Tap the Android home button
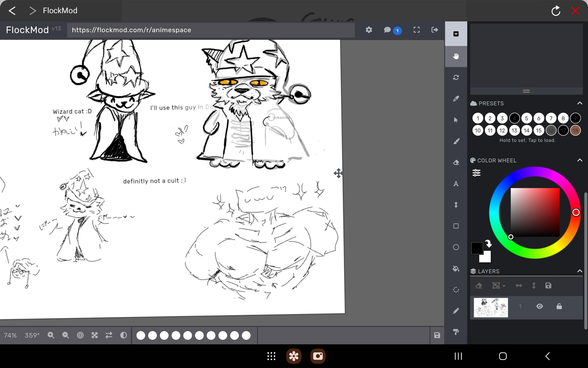 point(503,356)
